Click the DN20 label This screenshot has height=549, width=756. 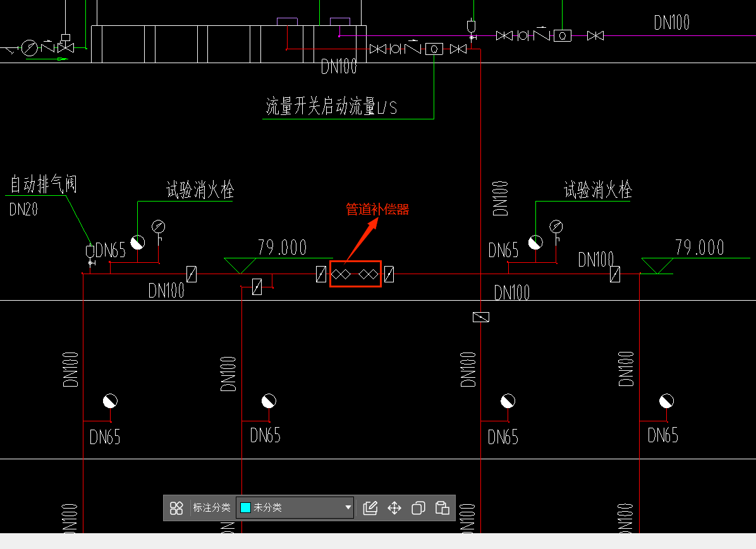pos(23,209)
